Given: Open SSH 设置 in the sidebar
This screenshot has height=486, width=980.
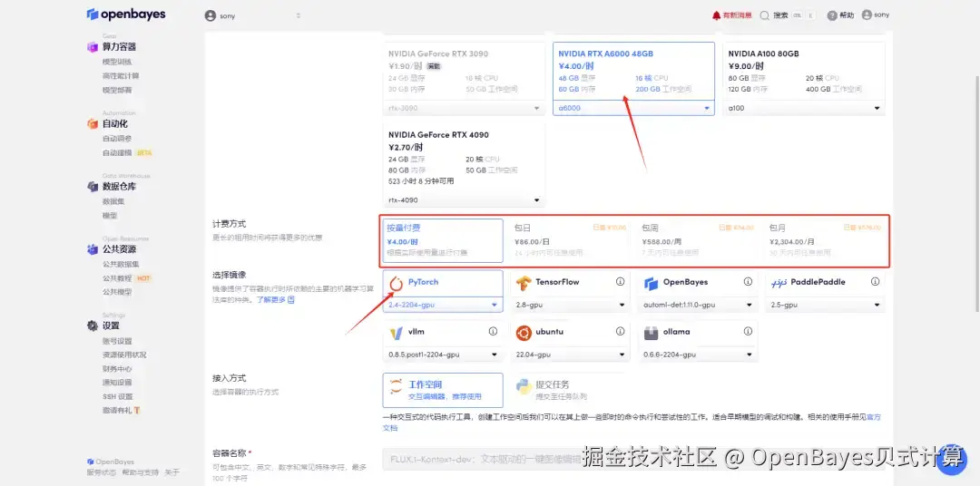Looking at the screenshot, I should pyautogui.click(x=117, y=396).
